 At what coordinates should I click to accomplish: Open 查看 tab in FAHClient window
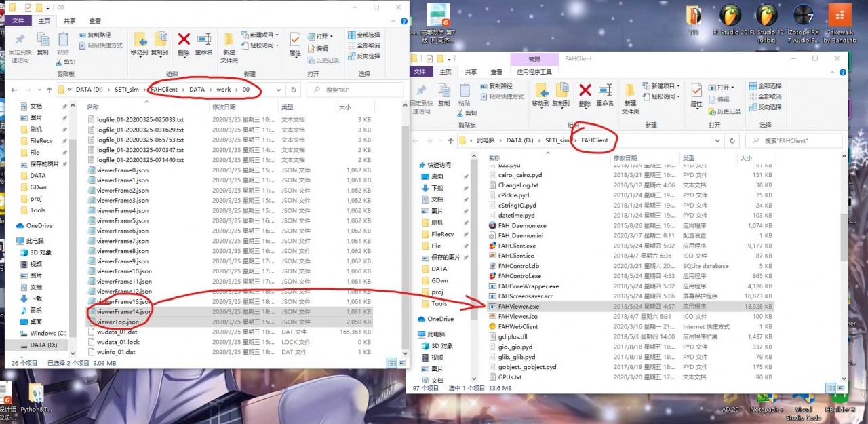pyautogui.click(x=496, y=72)
